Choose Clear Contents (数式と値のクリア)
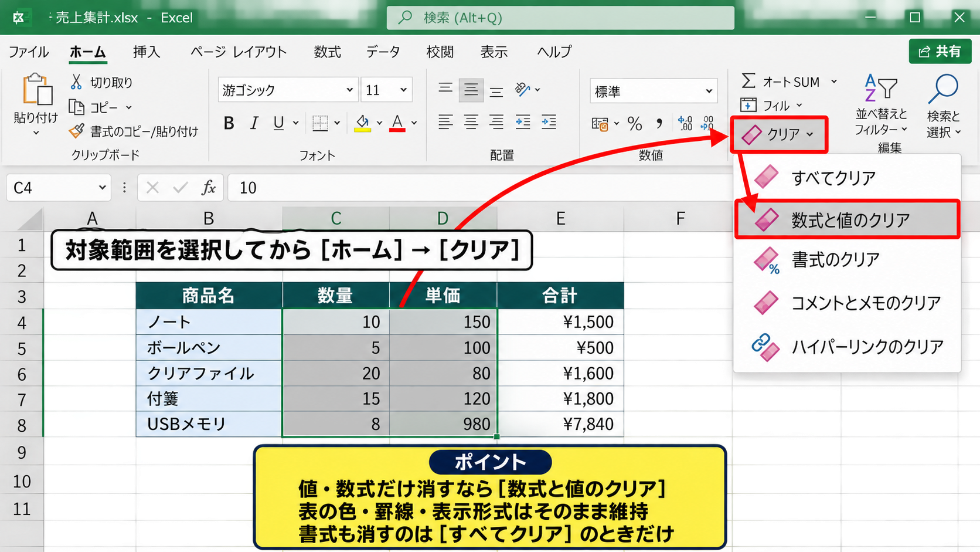The height and width of the screenshot is (552, 980). (x=847, y=219)
